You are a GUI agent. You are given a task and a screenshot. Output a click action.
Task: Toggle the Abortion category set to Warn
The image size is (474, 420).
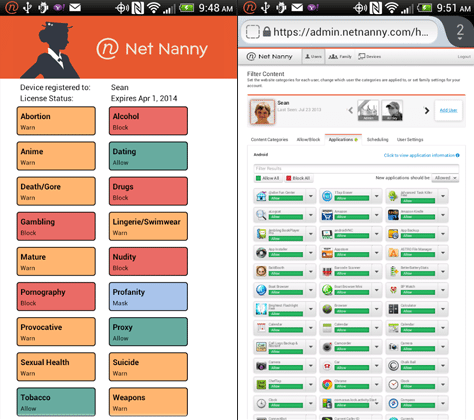click(x=56, y=121)
